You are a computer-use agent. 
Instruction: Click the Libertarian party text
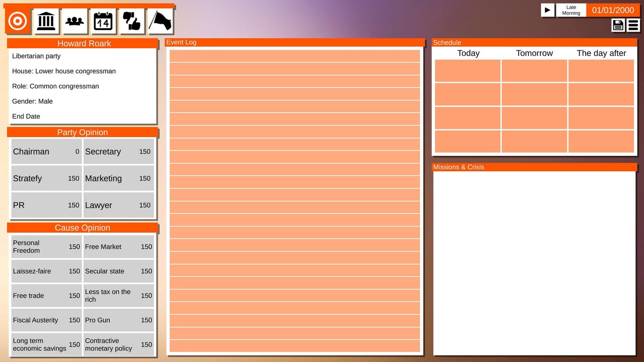(36, 56)
